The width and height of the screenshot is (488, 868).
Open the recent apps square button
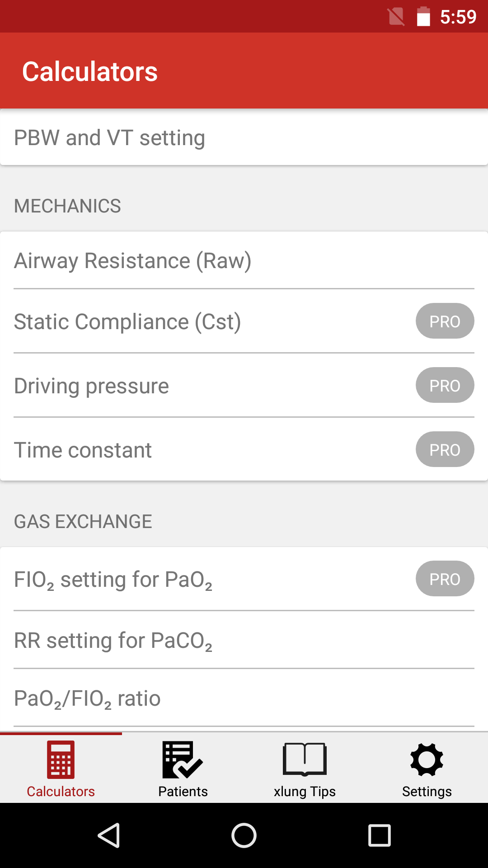point(379,835)
